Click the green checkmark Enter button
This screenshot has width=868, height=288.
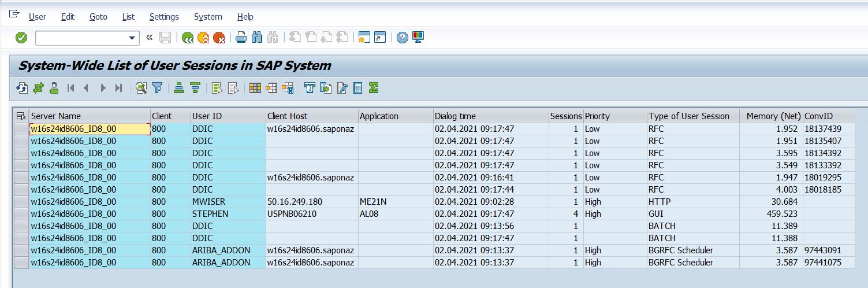(21, 38)
